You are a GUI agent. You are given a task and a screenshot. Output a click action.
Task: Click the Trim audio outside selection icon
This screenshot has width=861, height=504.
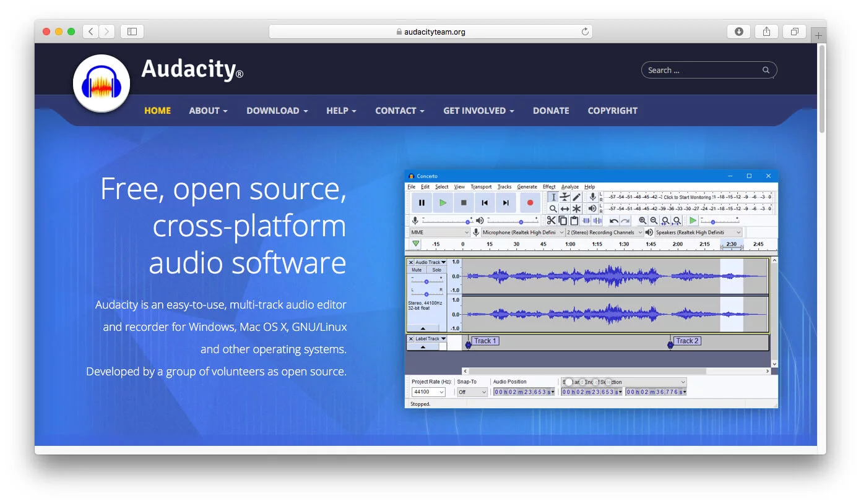586,220
